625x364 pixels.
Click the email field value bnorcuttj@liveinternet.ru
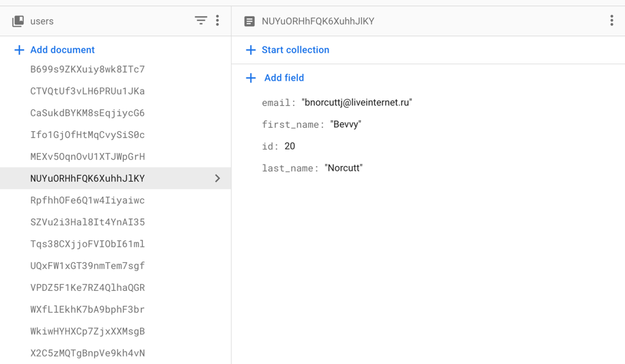pos(357,102)
